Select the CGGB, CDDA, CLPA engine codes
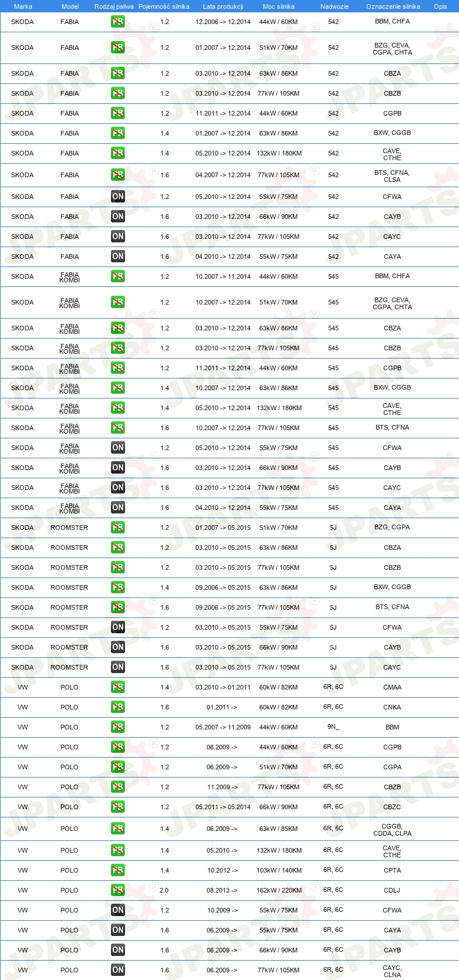 pyautogui.click(x=392, y=830)
